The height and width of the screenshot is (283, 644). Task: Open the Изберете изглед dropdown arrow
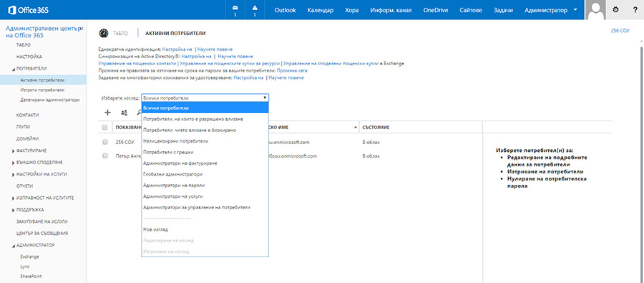[x=265, y=98]
